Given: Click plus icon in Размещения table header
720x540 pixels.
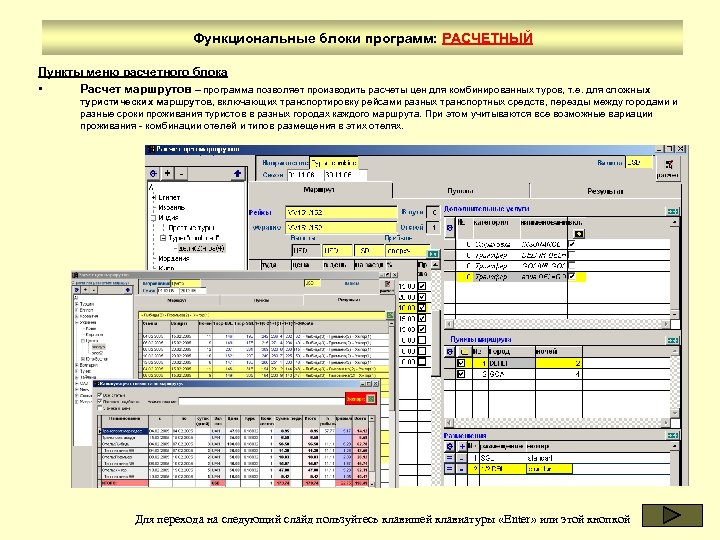Looking at the screenshot, I should coord(462,446).
